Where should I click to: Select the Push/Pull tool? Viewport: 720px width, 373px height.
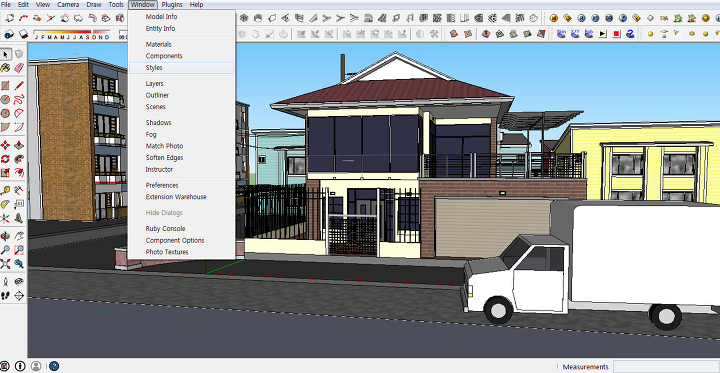point(19,146)
